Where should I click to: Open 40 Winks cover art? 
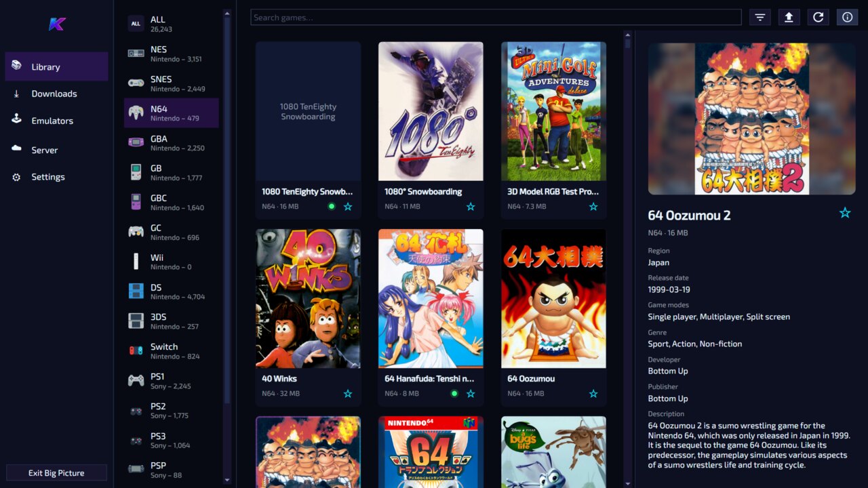pos(308,298)
